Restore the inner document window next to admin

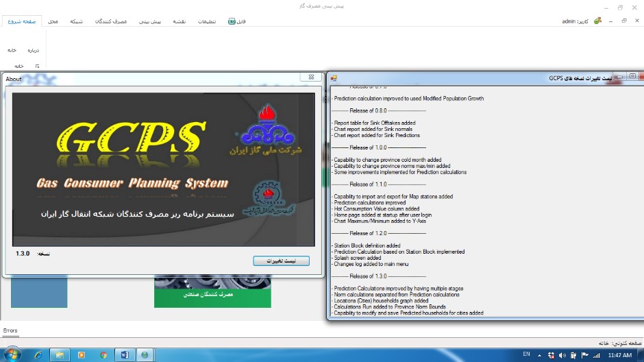click(624, 21)
